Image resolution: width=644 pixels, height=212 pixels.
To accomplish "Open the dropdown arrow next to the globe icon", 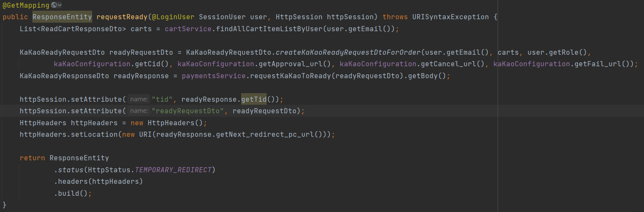I will coord(59,5).
